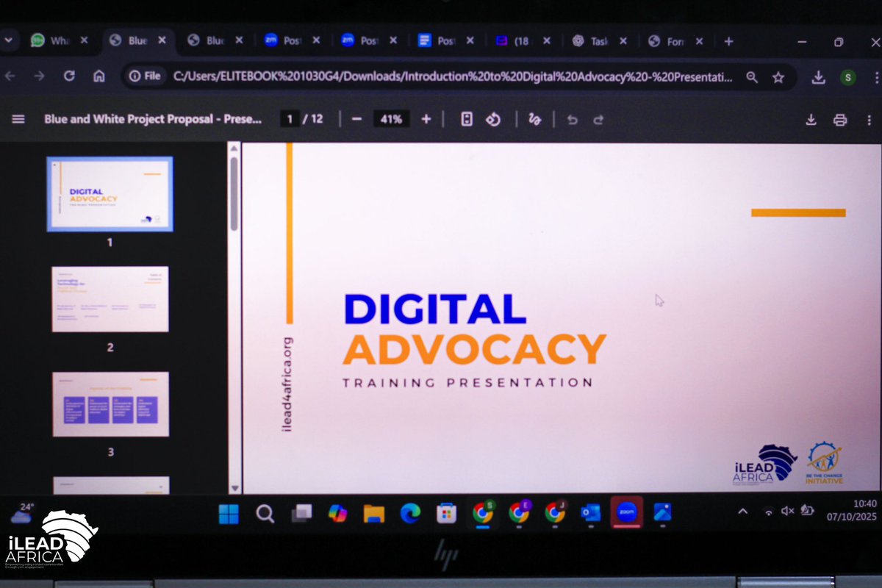This screenshot has height=588, width=882.
Task: Download the PDF from viewer toolbar
Action: point(811,120)
